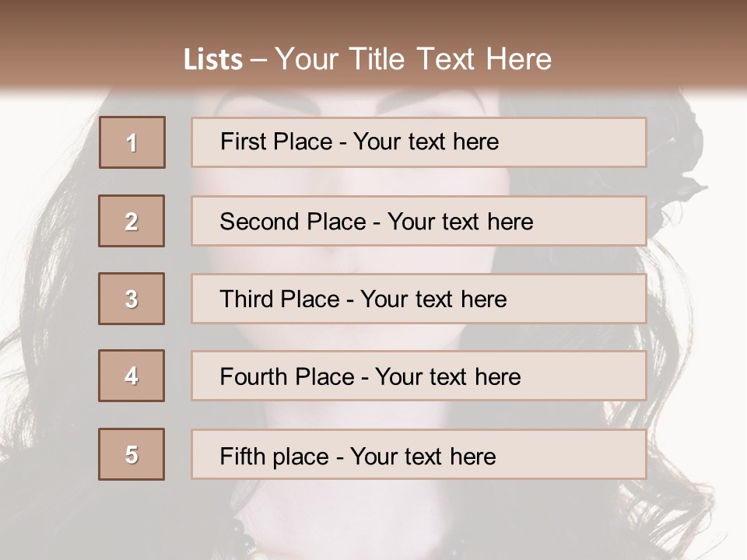747x560 pixels.
Task: Click the words Second Place in second item
Action: coord(293,222)
